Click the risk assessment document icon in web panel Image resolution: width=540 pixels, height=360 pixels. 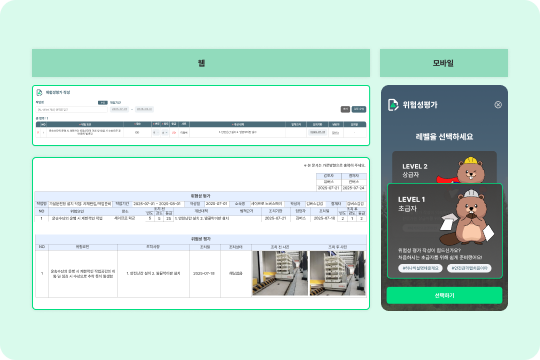point(39,92)
